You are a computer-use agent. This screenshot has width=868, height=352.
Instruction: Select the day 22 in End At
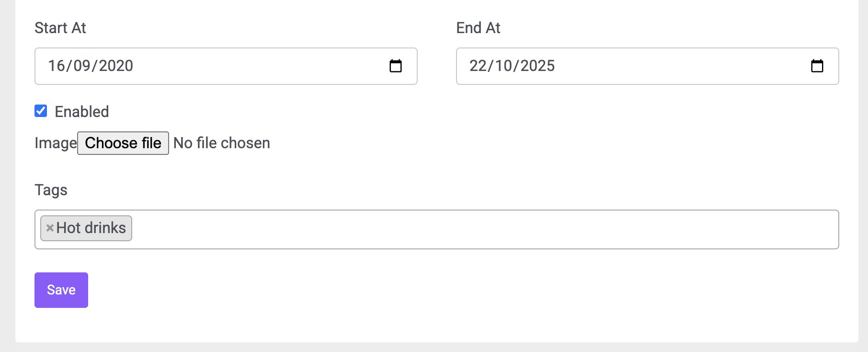pyautogui.click(x=478, y=66)
